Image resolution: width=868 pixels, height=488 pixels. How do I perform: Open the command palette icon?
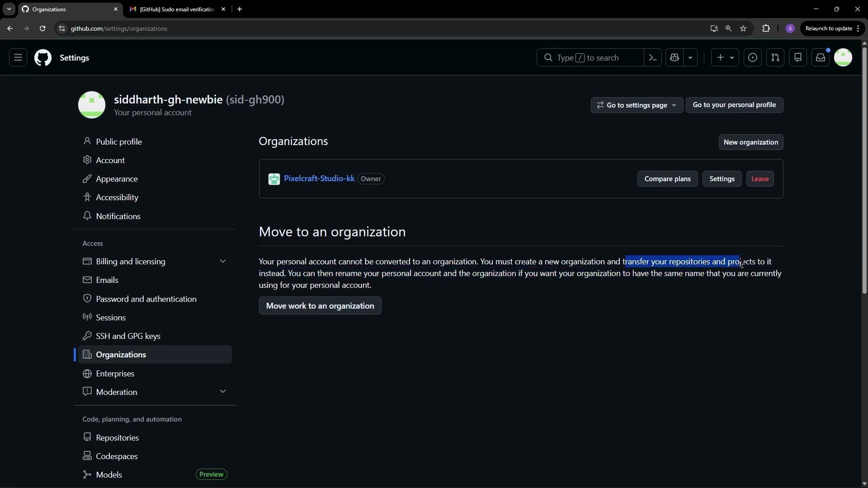click(x=653, y=58)
